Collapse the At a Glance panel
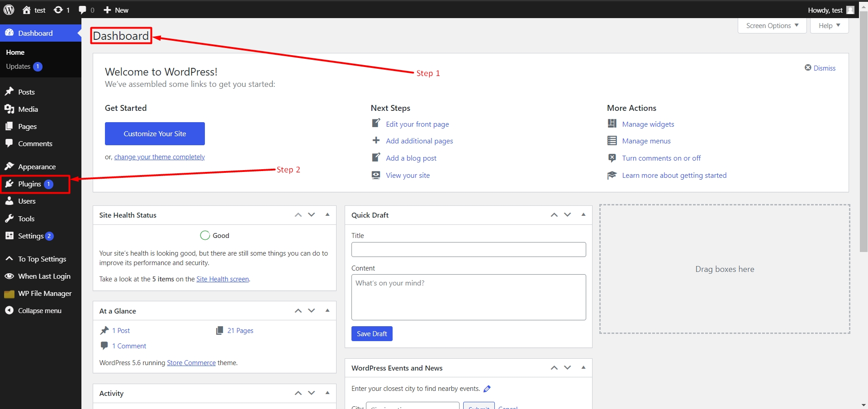Image resolution: width=868 pixels, height=409 pixels. (x=327, y=311)
